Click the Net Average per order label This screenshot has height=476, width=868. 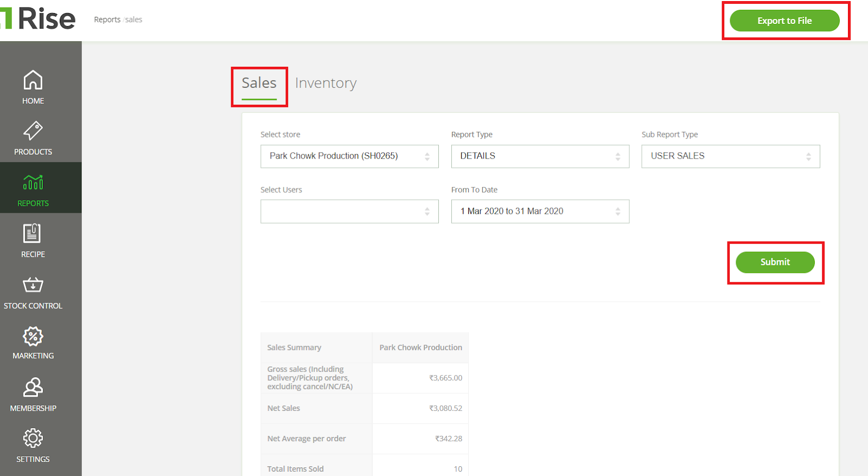307,439
